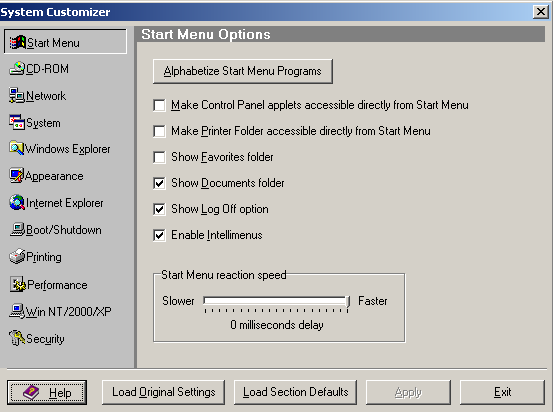
Task: Click the Security keys icon
Action: coord(17,338)
